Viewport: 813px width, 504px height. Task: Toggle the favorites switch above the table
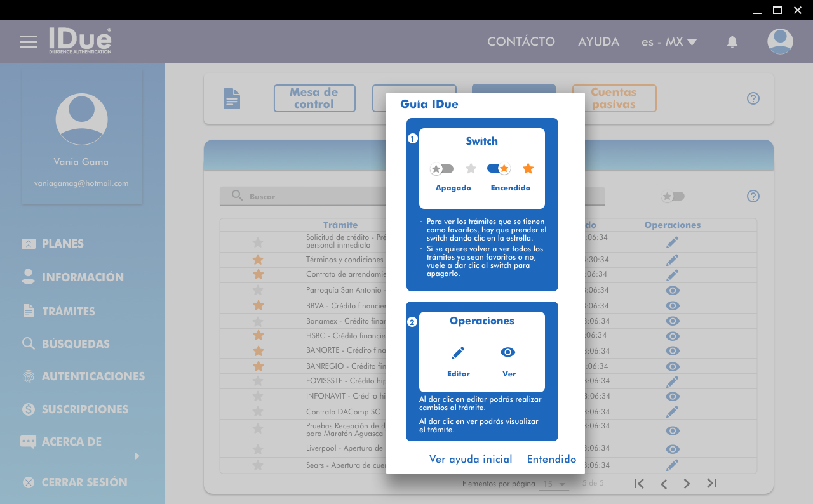[x=673, y=196]
